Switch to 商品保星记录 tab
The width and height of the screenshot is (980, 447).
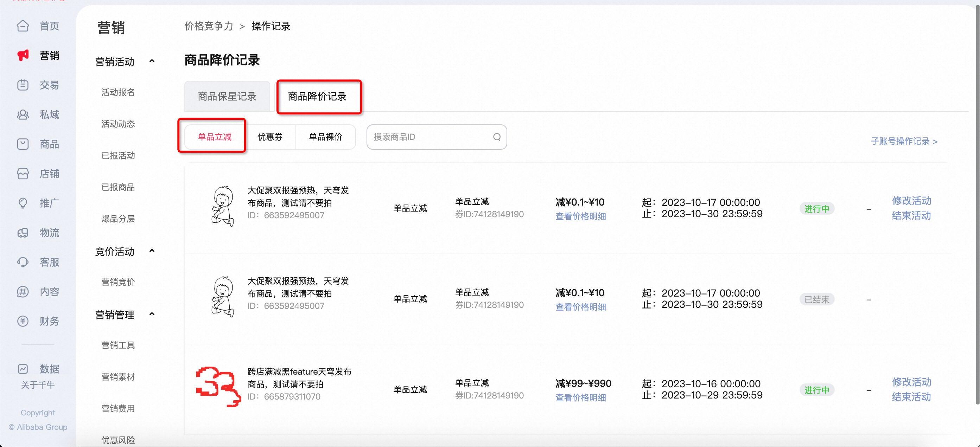[x=227, y=96]
